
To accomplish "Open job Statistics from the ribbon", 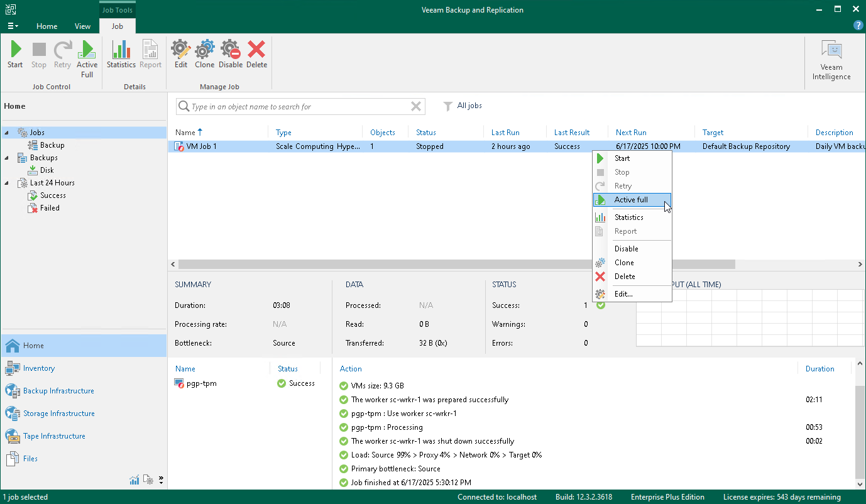I will point(121,55).
